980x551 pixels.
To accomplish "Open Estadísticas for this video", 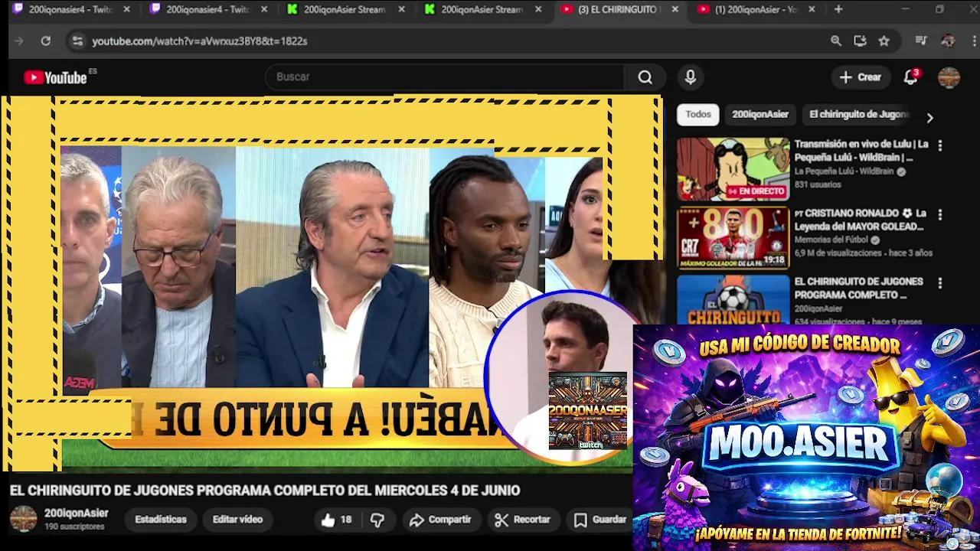I will click(x=161, y=520).
